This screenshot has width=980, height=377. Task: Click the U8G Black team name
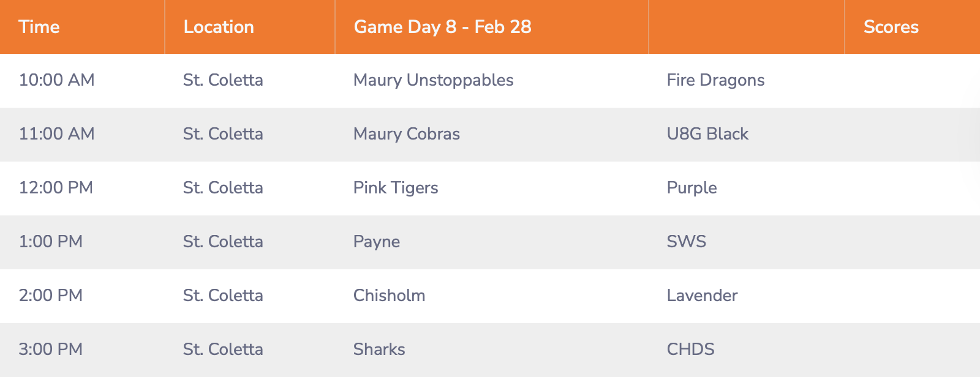(x=707, y=134)
